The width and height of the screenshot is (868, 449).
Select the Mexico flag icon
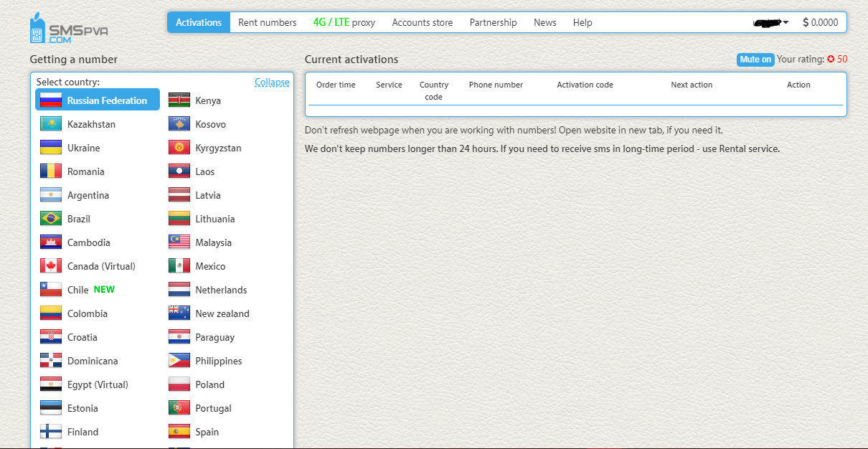tap(179, 266)
